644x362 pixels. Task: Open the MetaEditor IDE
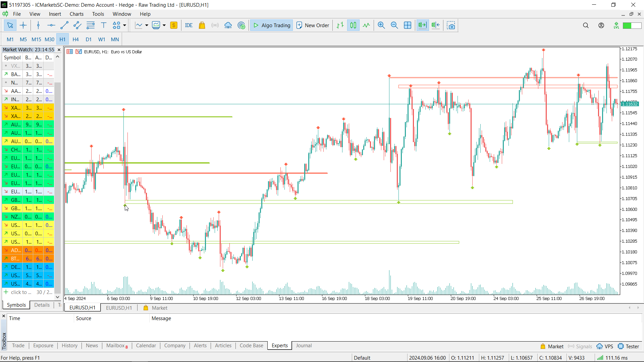pyautogui.click(x=189, y=25)
